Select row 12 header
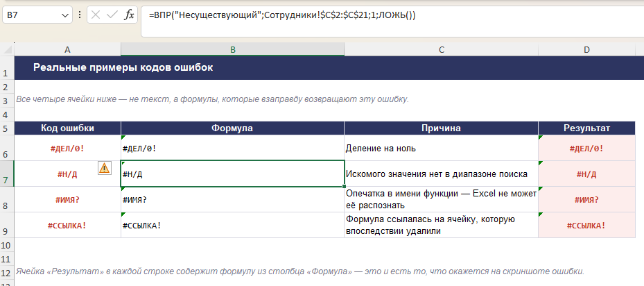Viewport: 644px width, 286px height. click(x=7, y=272)
